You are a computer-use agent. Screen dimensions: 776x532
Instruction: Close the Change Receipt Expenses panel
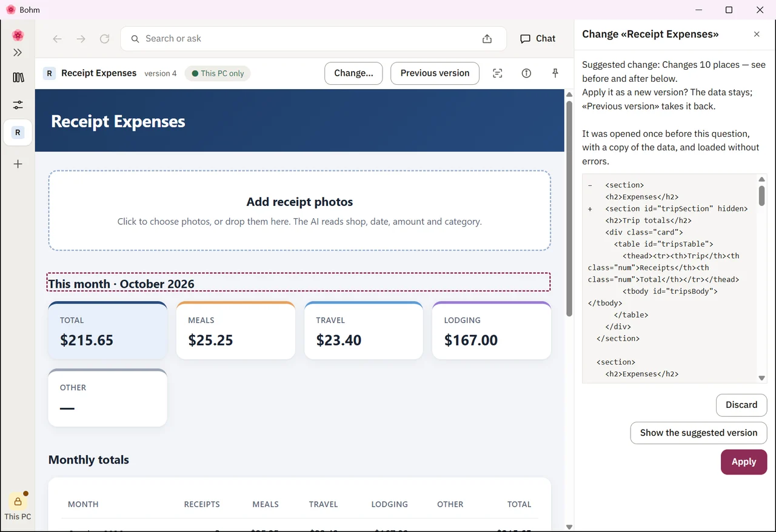tap(757, 35)
